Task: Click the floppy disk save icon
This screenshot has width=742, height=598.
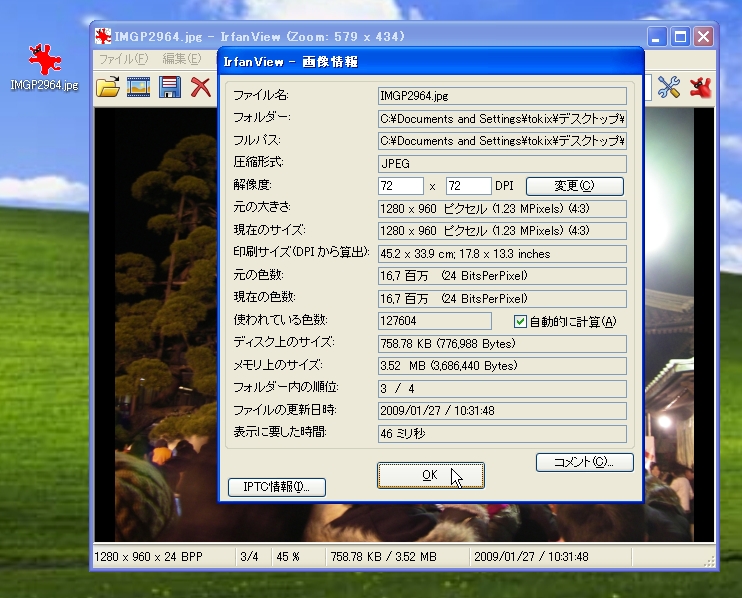Action: pos(170,87)
